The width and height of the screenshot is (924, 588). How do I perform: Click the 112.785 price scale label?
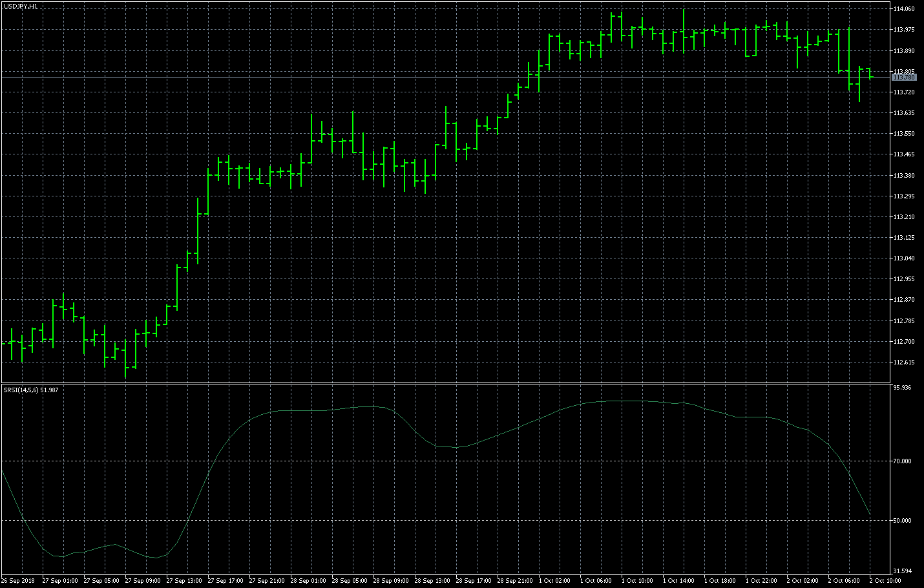[904, 320]
